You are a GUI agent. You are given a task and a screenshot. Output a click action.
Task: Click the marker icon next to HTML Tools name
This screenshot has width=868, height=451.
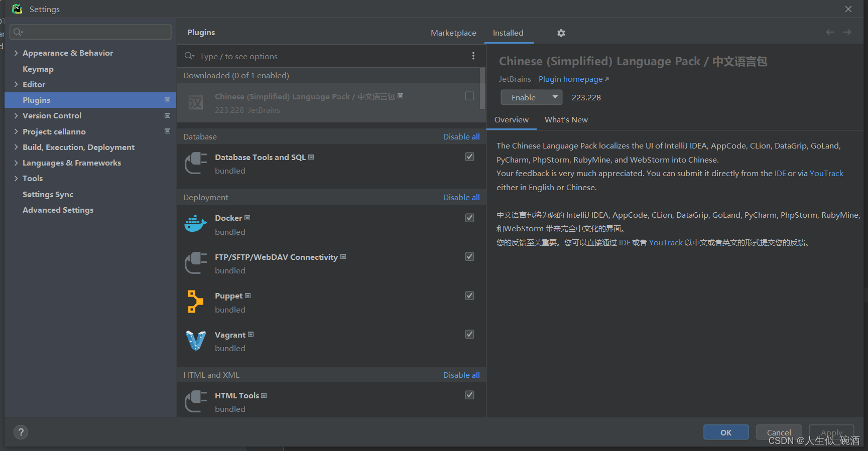coord(264,395)
